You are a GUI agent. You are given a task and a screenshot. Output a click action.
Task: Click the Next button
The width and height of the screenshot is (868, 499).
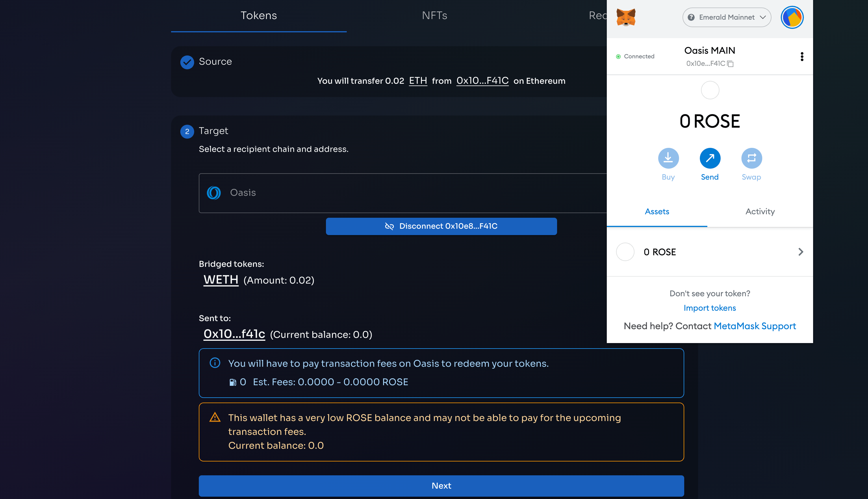point(441,486)
